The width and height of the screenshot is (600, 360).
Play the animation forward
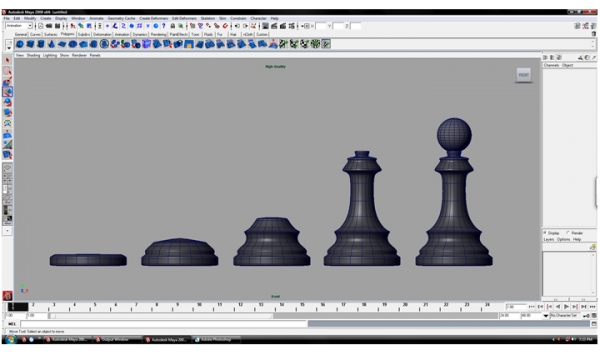click(x=566, y=307)
